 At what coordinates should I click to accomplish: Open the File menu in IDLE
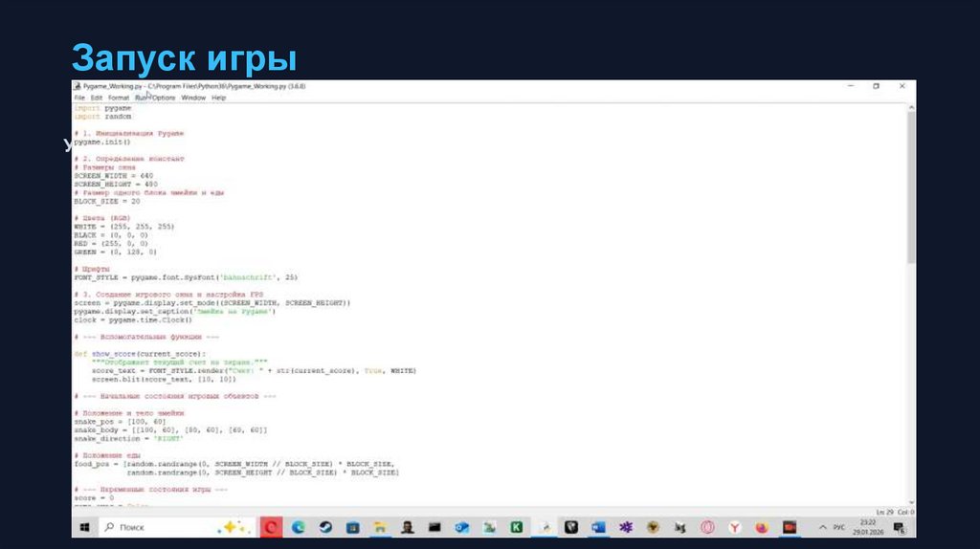click(x=79, y=99)
